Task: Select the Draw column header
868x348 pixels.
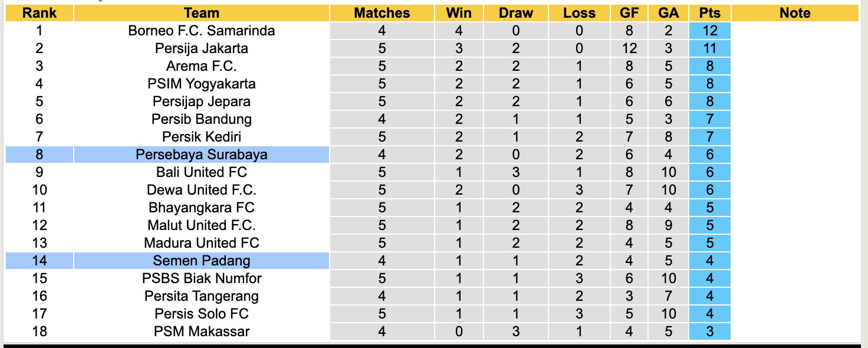Action: [515, 13]
